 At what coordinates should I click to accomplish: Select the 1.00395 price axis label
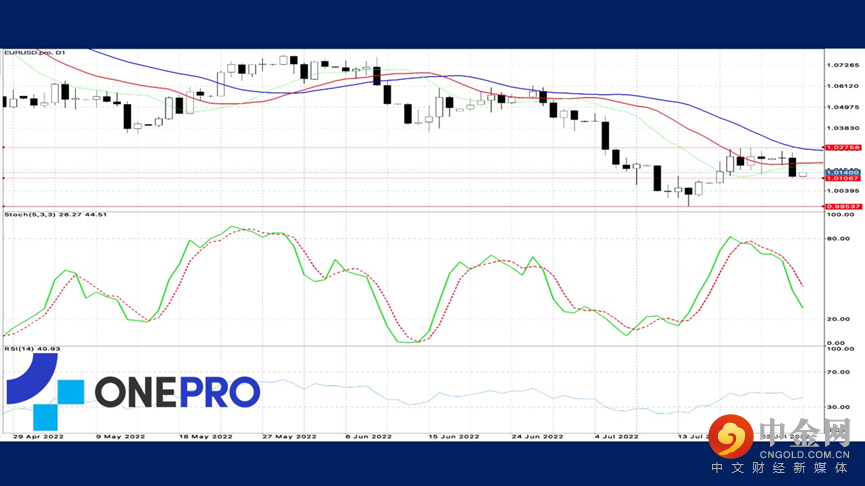842,191
